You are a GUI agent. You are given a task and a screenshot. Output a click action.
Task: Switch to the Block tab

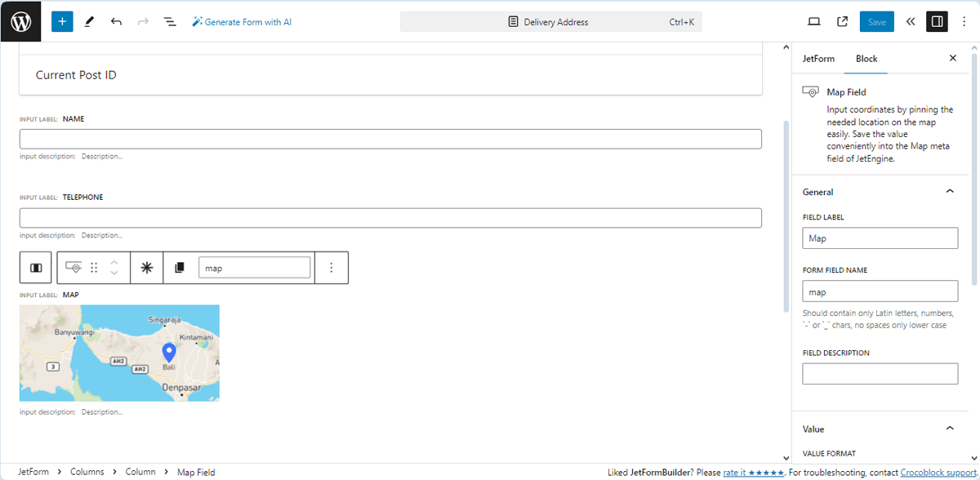[866, 58]
